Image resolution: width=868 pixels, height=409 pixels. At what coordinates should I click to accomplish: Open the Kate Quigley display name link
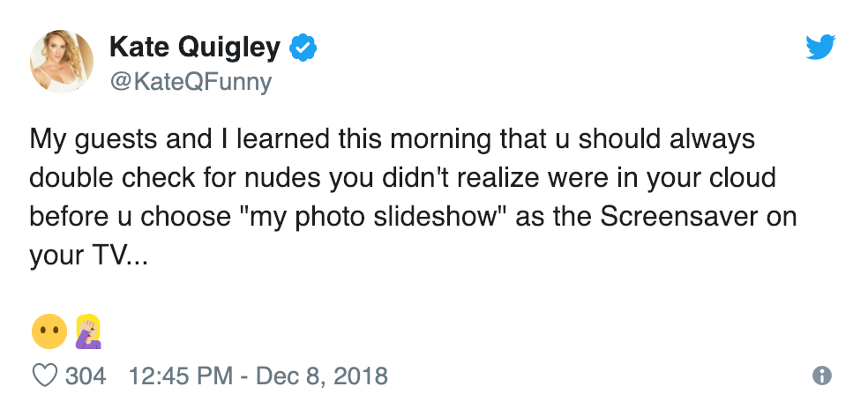click(x=196, y=48)
